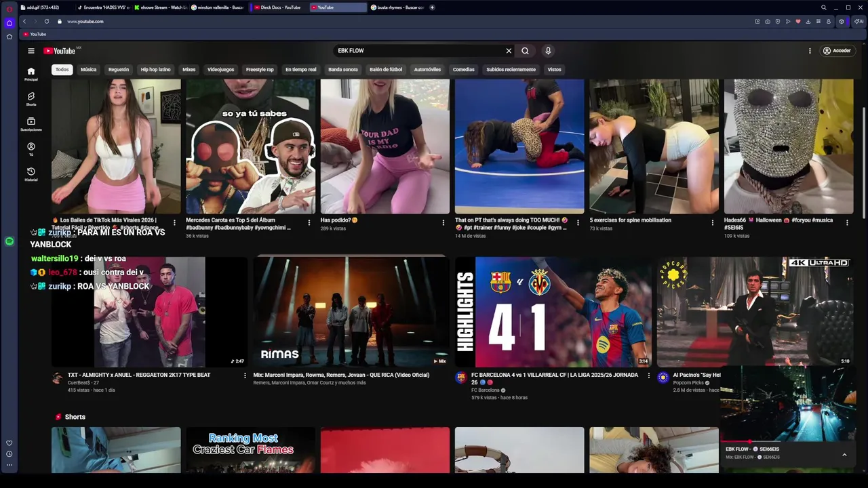Screen dimensions: 868x488
Task: Switch to busta rhymes search tab
Action: click(397, 7)
